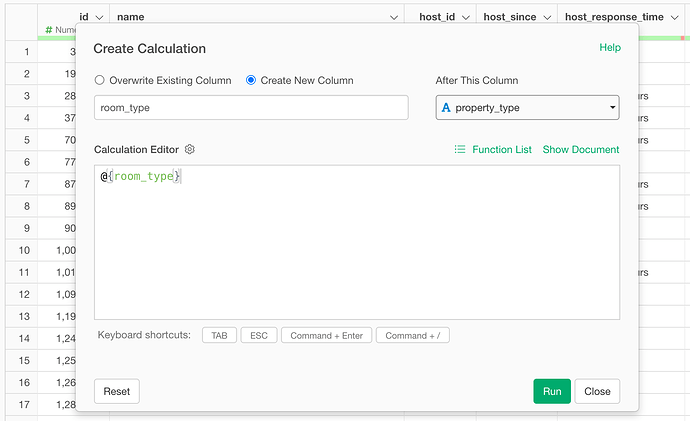
Task: Expand the id column header menu
Action: pyautogui.click(x=98, y=17)
